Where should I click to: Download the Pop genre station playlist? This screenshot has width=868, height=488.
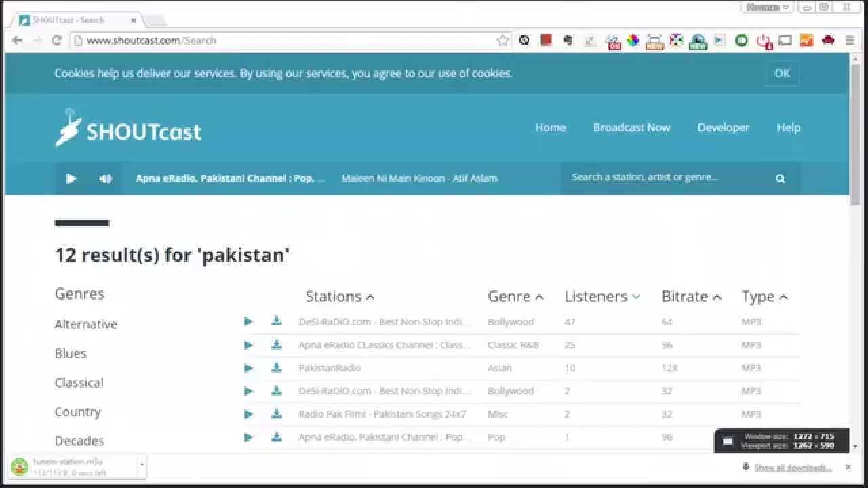277,436
